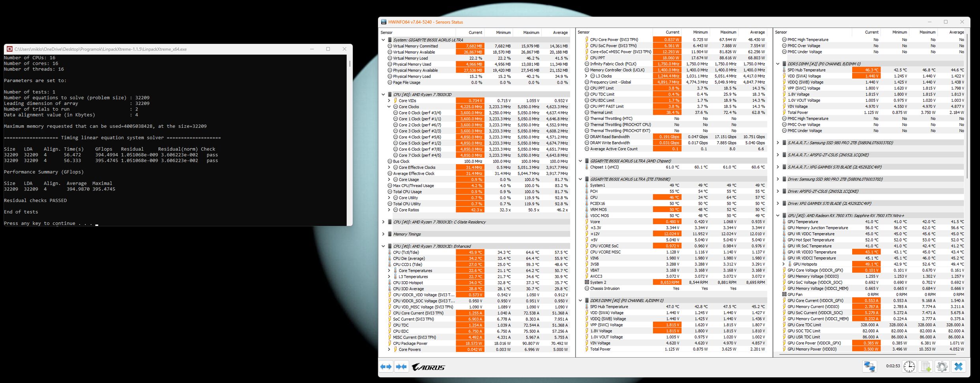
Task: Click 'Press any key to continue' line in console
Action: pos(48,223)
